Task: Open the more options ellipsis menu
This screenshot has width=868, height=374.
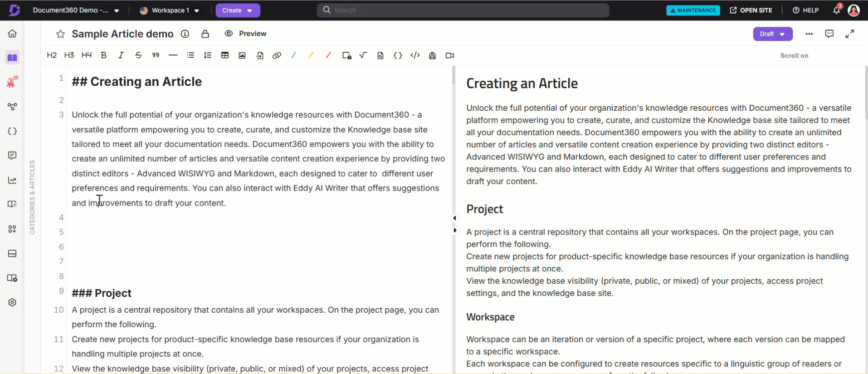Action: pyautogui.click(x=809, y=34)
